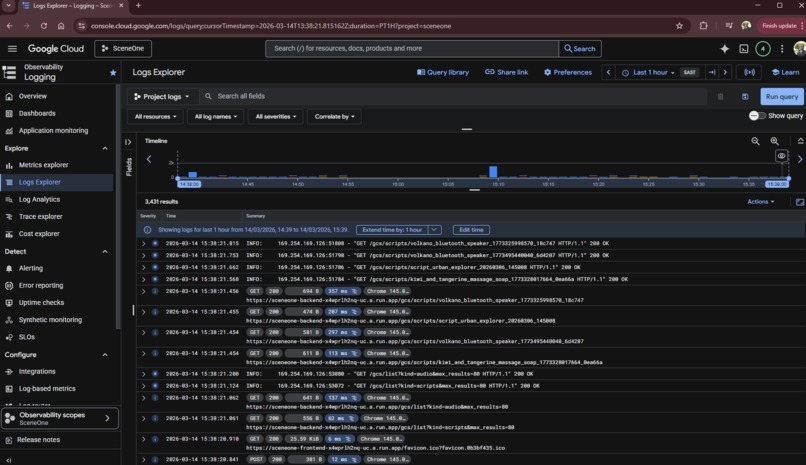
Task: Open the Query library
Action: click(443, 72)
